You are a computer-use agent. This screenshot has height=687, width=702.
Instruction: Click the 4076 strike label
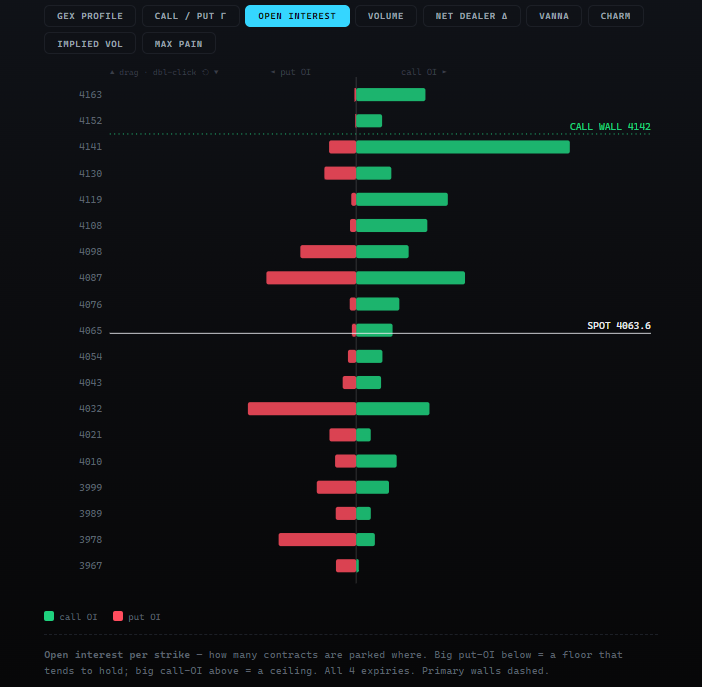pyautogui.click(x=90, y=304)
